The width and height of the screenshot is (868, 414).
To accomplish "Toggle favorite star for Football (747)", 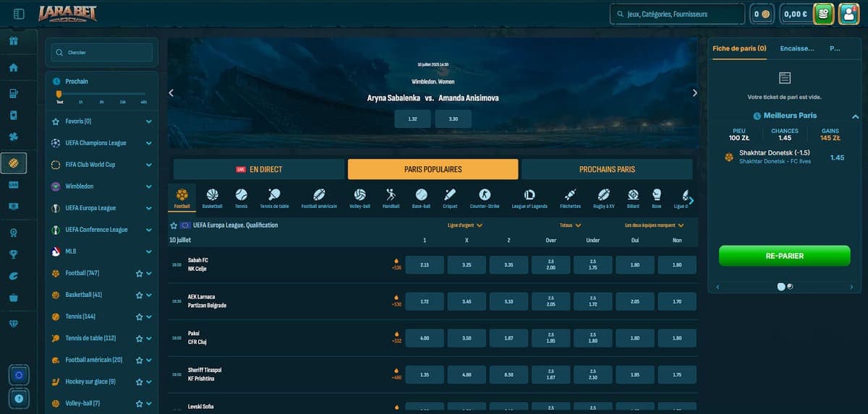I will [x=138, y=274].
